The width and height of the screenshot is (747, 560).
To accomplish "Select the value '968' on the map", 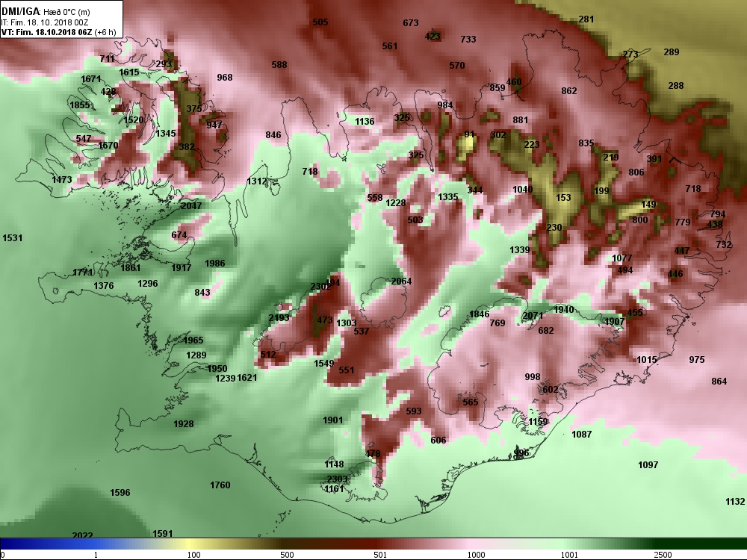I will click(x=224, y=77).
